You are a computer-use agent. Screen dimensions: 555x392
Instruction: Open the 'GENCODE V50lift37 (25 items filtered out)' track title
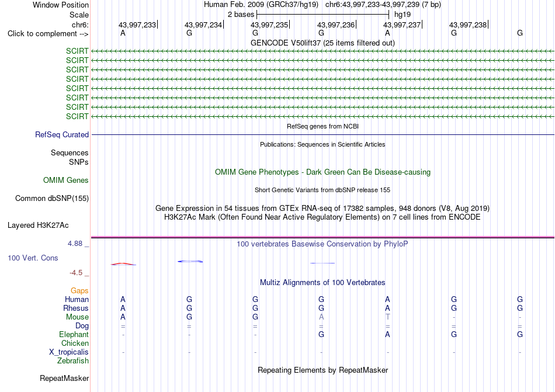[x=322, y=43]
